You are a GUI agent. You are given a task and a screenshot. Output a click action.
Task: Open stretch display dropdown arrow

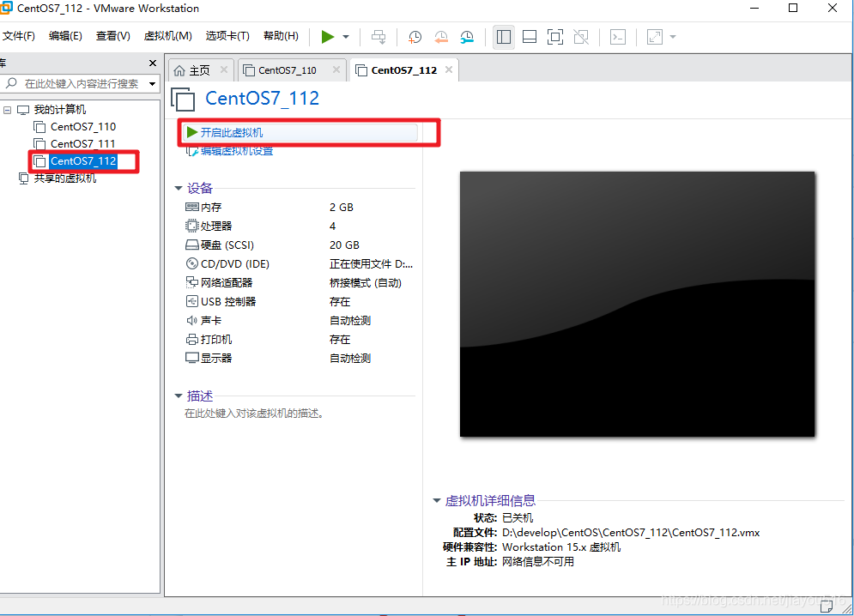coord(673,37)
